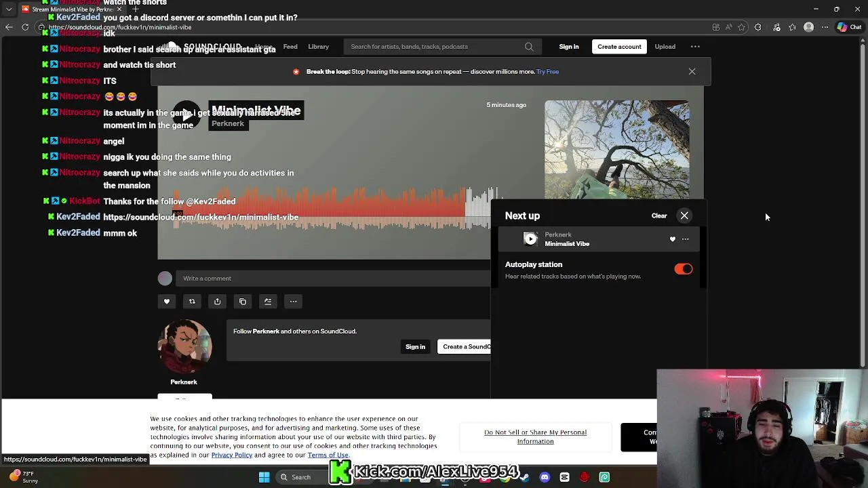Go to the SoundCloud Home tab
Screen dimensions: 868x488
click(x=263, y=47)
